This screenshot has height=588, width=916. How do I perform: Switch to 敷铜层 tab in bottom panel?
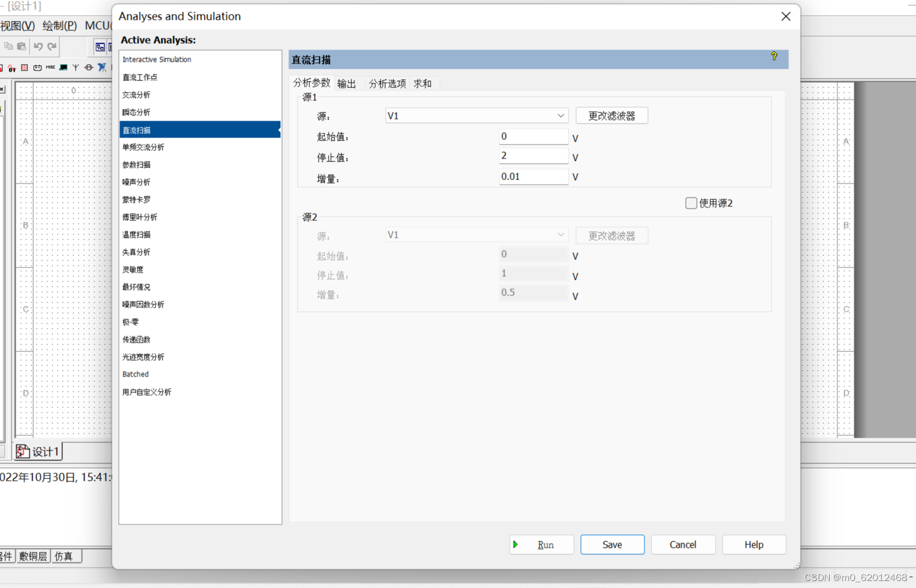click(x=33, y=557)
